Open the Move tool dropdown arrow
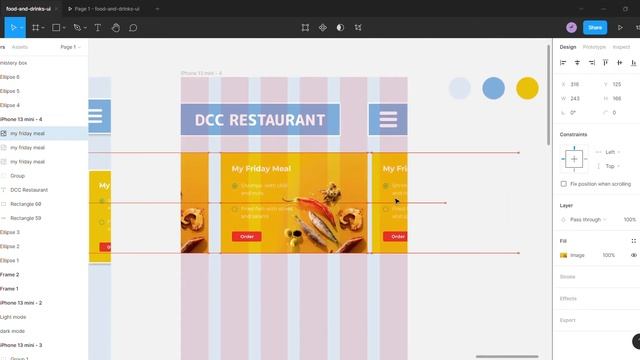 point(21,28)
